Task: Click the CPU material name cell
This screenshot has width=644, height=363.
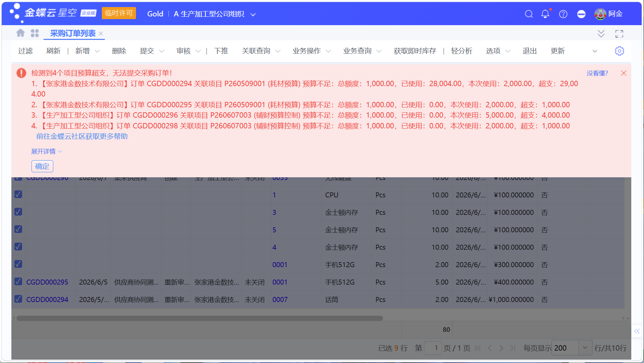Action: (x=347, y=195)
